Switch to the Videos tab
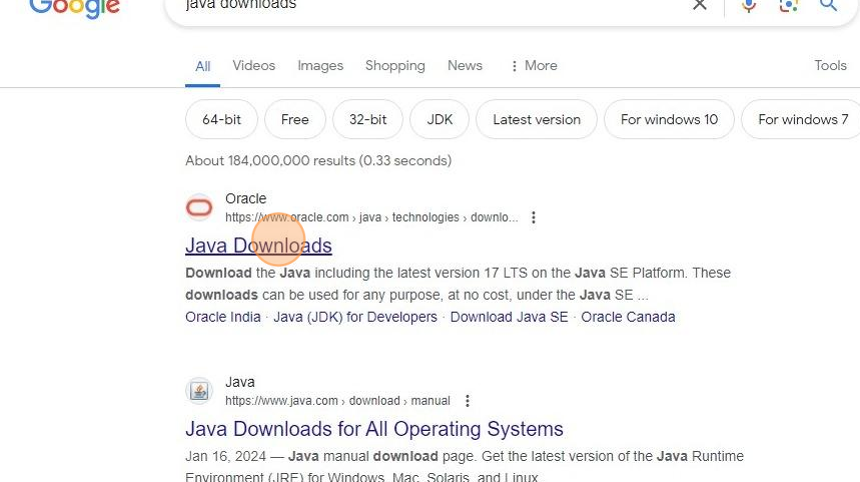The width and height of the screenshot is (860, 482). pyautogui.click(x=253, y=66)
